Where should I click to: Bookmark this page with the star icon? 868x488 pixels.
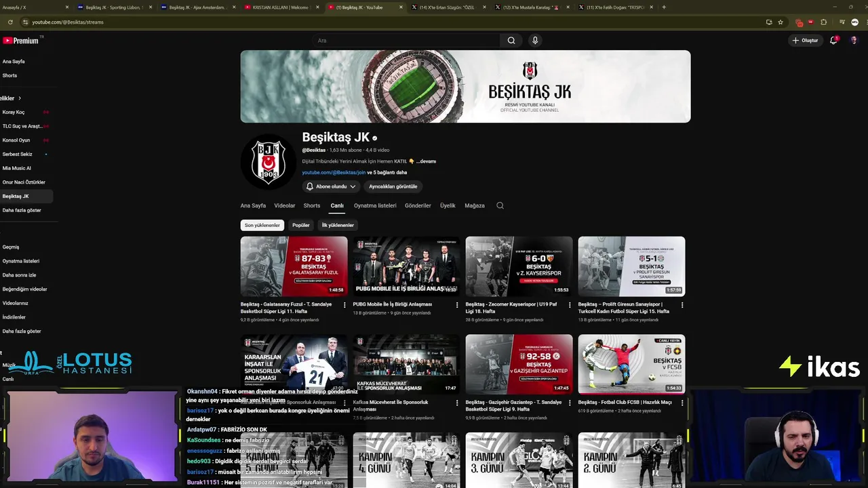781,22
